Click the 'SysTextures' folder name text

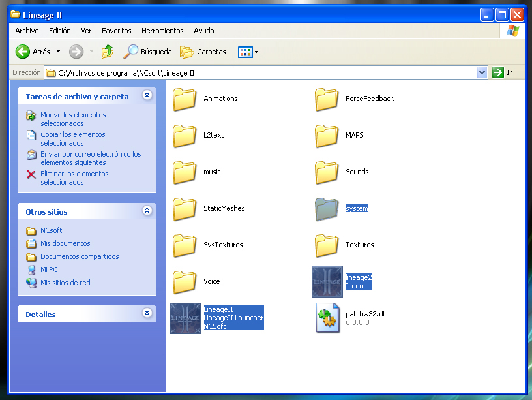pos(223,245)
